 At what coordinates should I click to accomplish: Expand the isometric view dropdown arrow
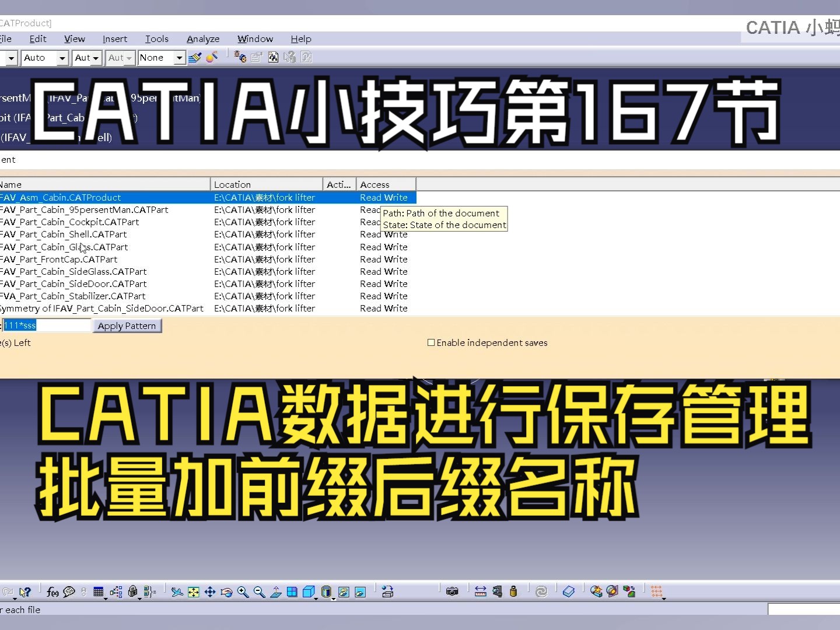(x=316, y=598)
